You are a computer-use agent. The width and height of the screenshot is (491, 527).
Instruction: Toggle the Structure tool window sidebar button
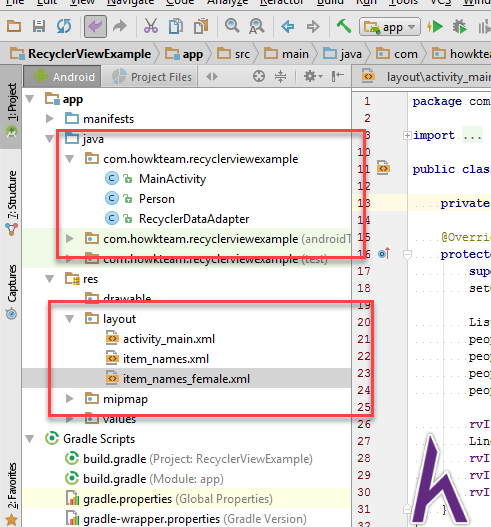(x=12, y=203)
